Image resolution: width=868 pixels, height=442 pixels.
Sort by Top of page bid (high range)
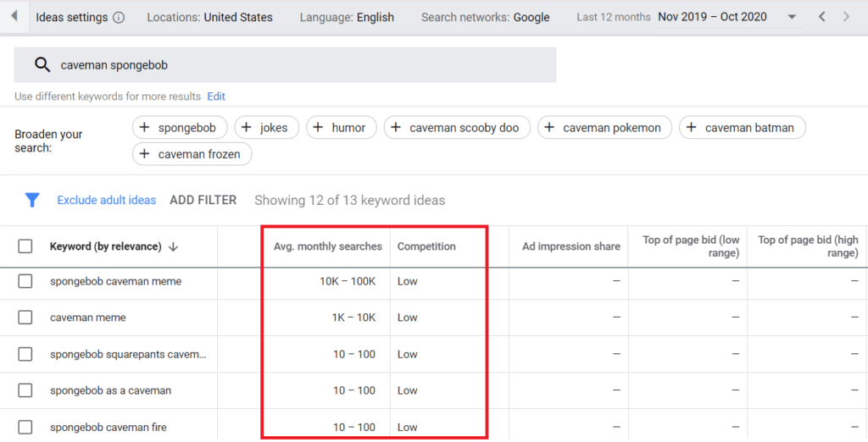(808, 246)
